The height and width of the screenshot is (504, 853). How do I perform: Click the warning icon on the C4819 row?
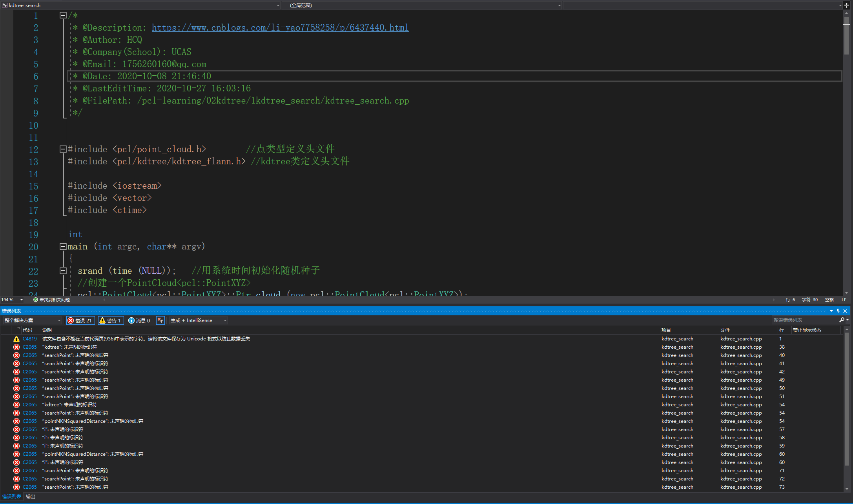16,339
